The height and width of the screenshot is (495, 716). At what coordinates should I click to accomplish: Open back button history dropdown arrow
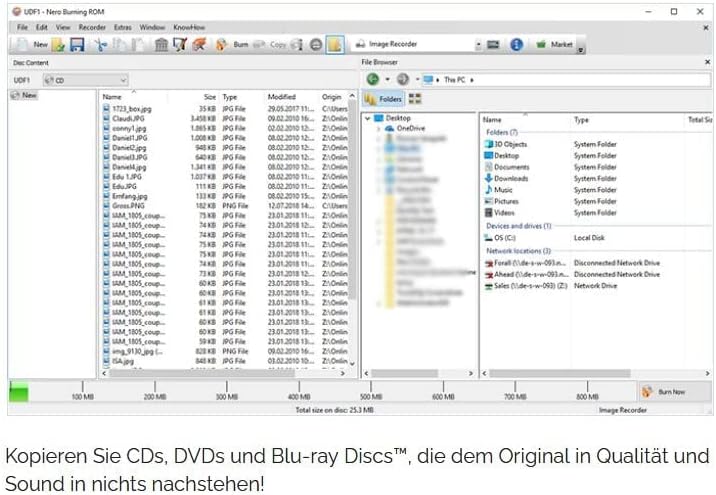[387, 79]
